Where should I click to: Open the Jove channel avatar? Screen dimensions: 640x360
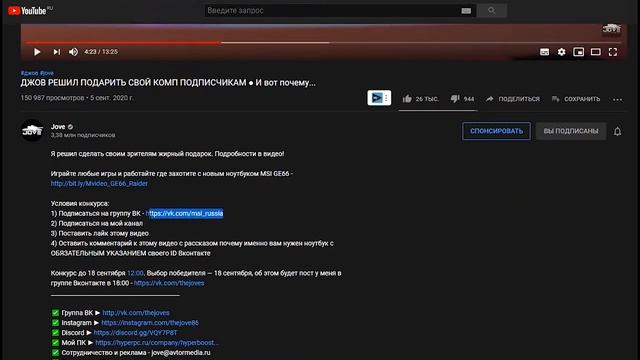(32, 131)
